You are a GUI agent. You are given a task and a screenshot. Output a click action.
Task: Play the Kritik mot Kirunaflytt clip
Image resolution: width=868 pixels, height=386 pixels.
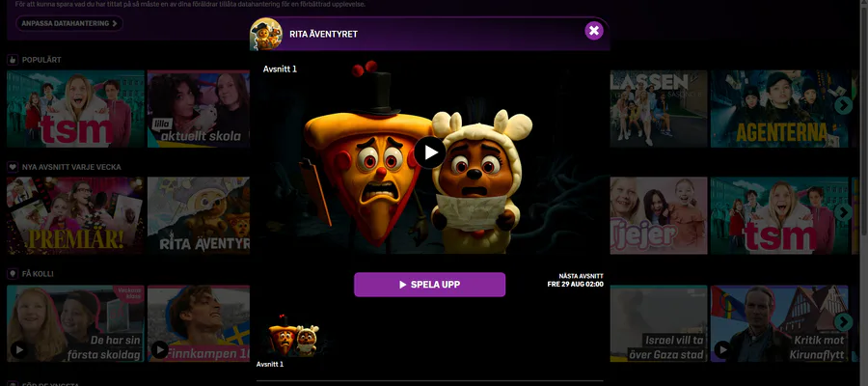[722, 349]
